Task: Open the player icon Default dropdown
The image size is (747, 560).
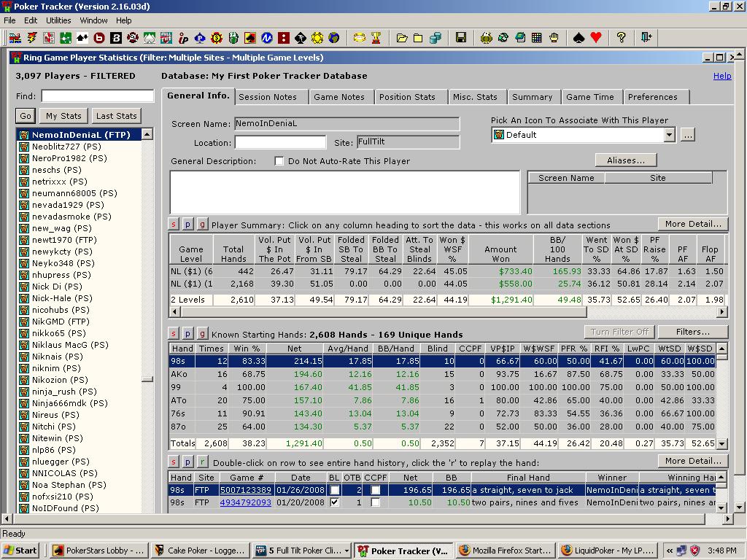Action: 670,135
